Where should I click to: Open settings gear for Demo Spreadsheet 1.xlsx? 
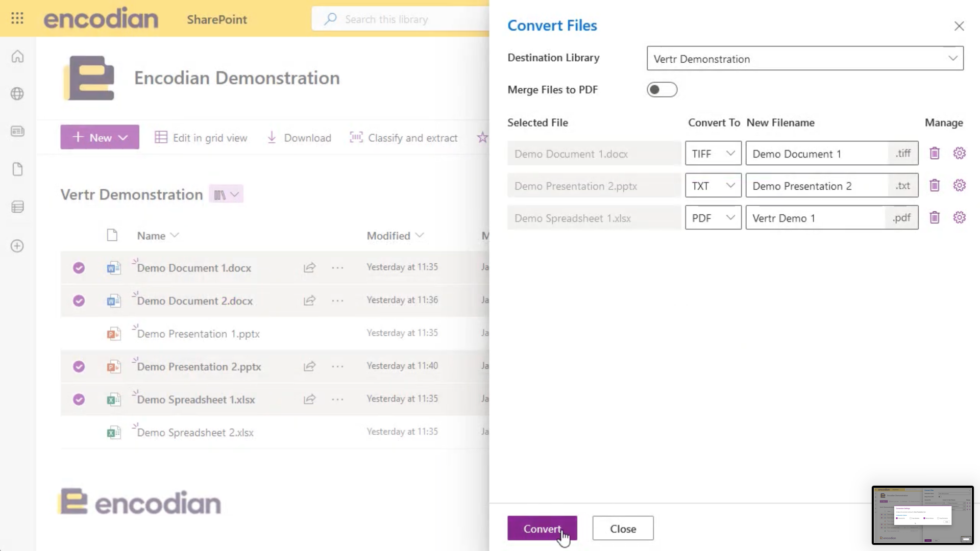pyautogui.click(x=960, y=217)
